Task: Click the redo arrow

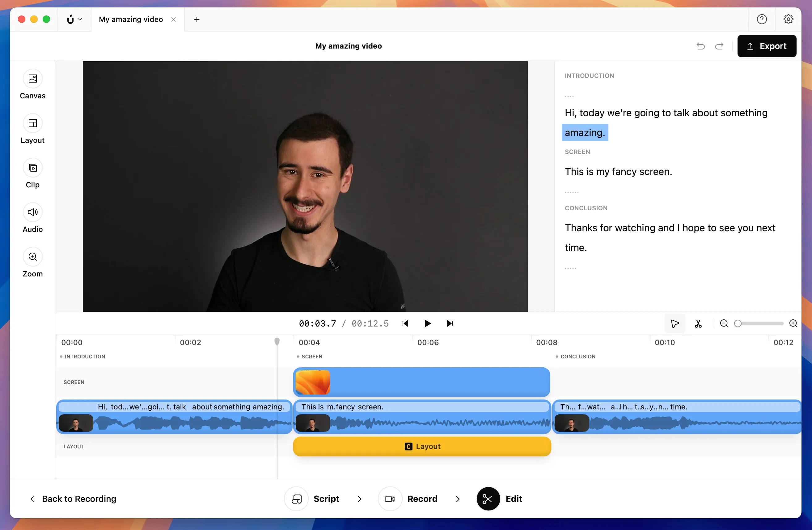Action: (719, 46)
